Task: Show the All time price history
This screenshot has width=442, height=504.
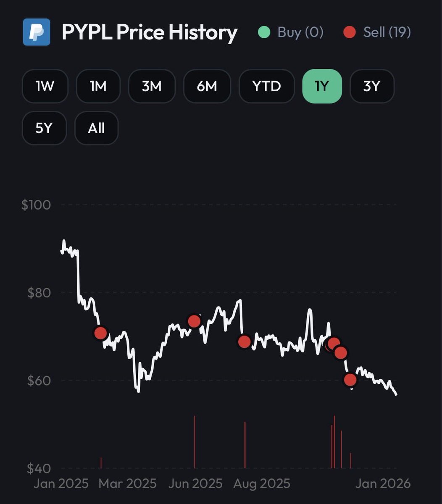Action: pyautogui.click(x=96, y=128)
